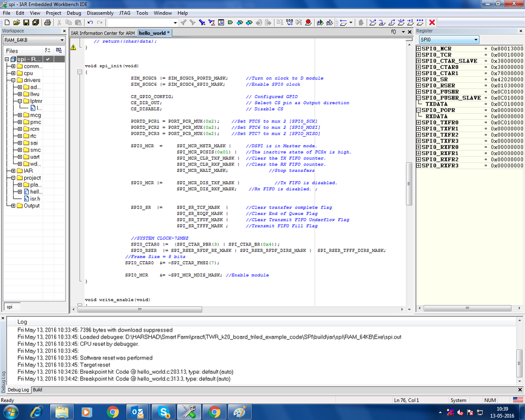Reset the target with the debug Reset icon

pyautogui.click(x=343, y=23)
